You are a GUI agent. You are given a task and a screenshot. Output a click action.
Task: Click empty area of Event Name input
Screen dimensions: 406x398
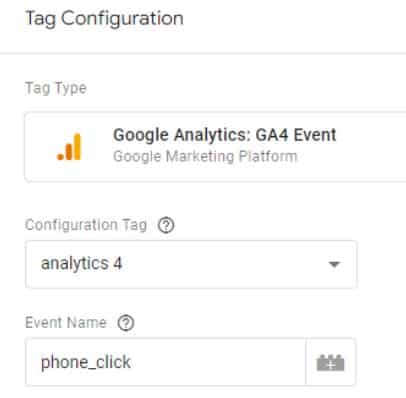tap(217, 362)
